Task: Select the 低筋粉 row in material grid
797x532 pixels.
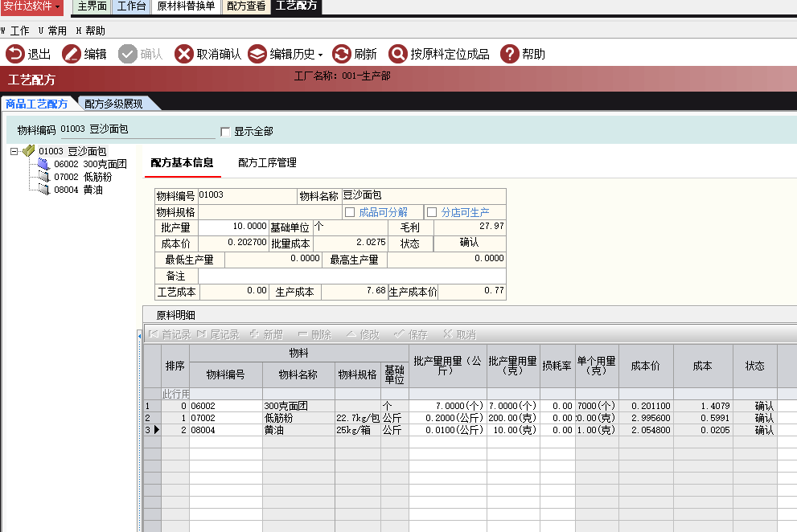Action: [298, 419]
